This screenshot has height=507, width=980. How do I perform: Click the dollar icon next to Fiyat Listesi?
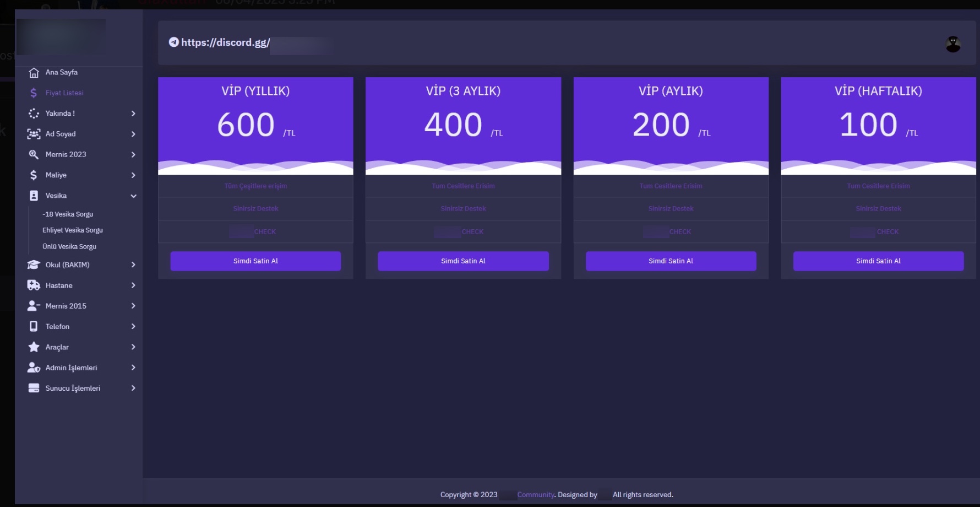(34, 93)
